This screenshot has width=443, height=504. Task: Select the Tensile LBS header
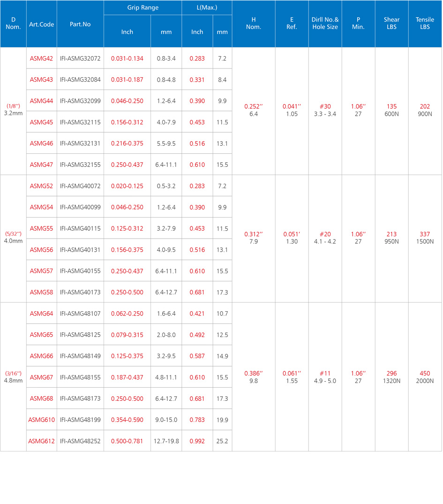(x=425, y=23)
